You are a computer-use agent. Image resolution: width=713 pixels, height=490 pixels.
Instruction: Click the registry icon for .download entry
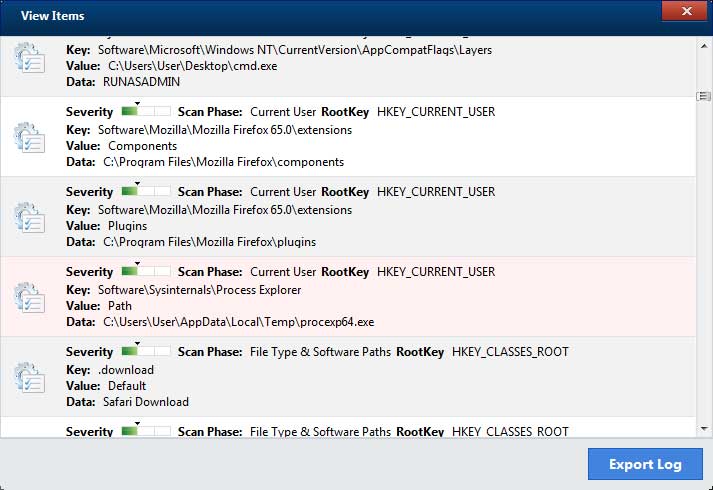pyautogui.click(x=30, y=376)
